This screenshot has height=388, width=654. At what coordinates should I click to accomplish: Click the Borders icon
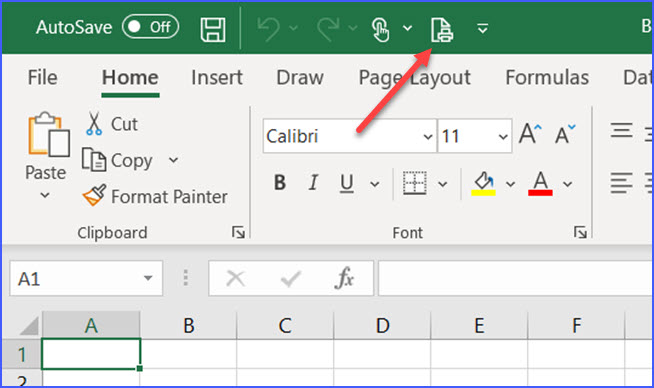pos(414,183)
